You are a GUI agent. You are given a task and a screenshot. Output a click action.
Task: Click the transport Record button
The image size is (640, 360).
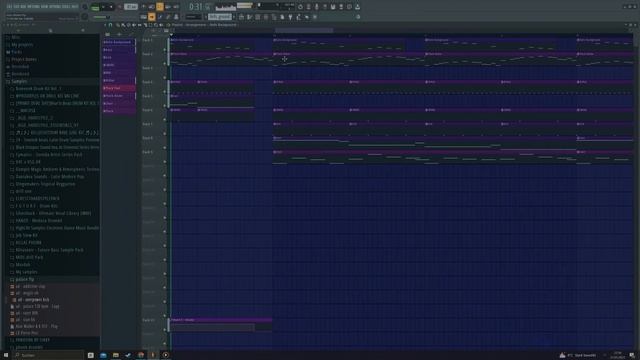pos(119,7)
